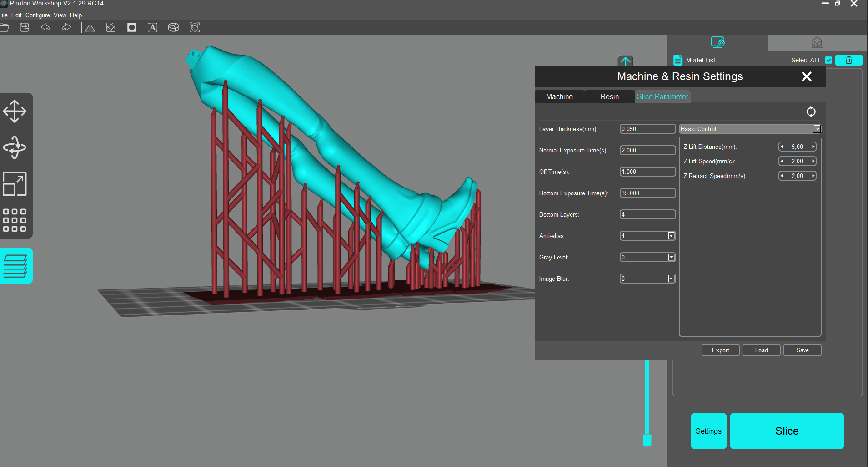This screenshot has width=868, height=467.
Task: Select the Rotate tool in left sidebar
Action: [15, 147]
